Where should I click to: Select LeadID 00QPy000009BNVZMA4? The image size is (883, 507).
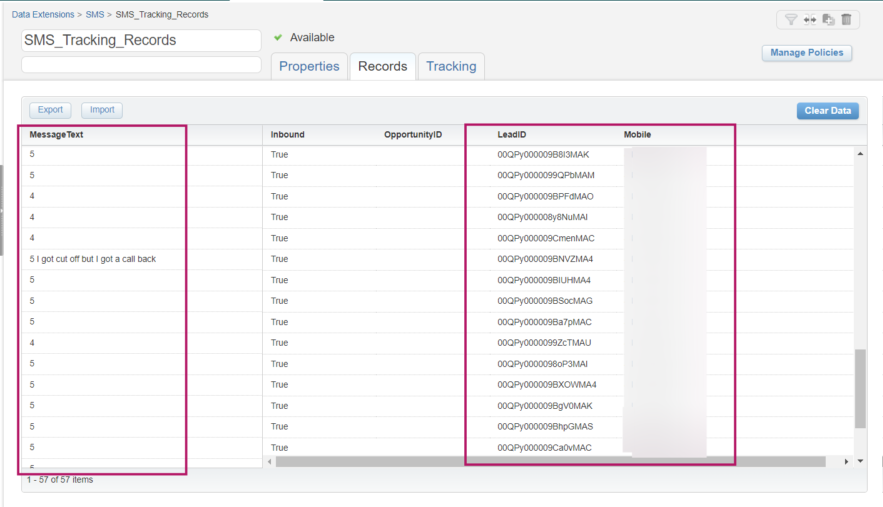tap(545, 259)
